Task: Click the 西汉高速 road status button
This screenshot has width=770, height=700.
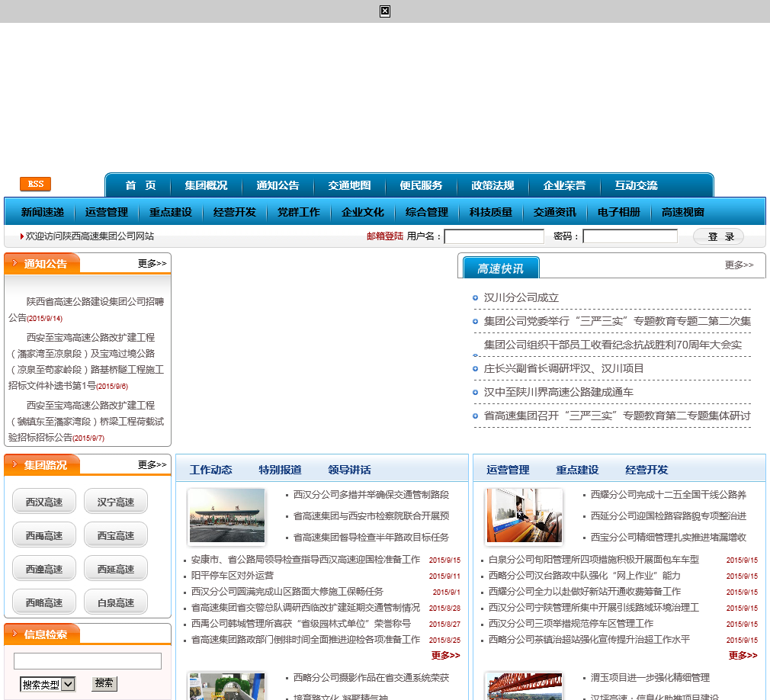Action: pos(44,502)
